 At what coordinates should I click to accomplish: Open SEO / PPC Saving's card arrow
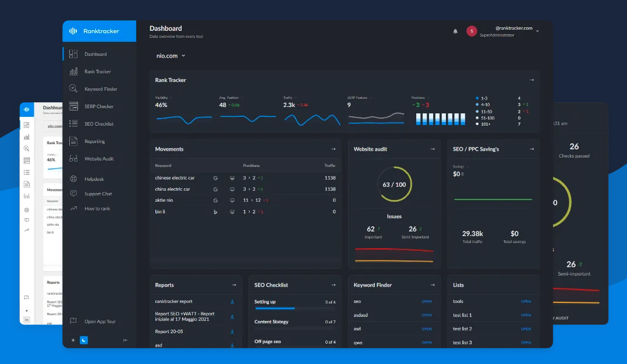pos(532,149)
